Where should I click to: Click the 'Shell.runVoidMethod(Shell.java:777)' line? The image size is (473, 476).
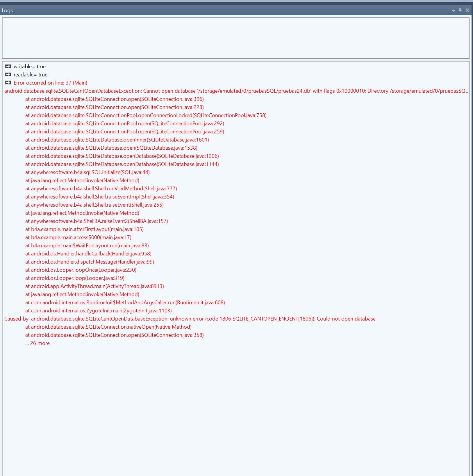[x=101, y=189]
